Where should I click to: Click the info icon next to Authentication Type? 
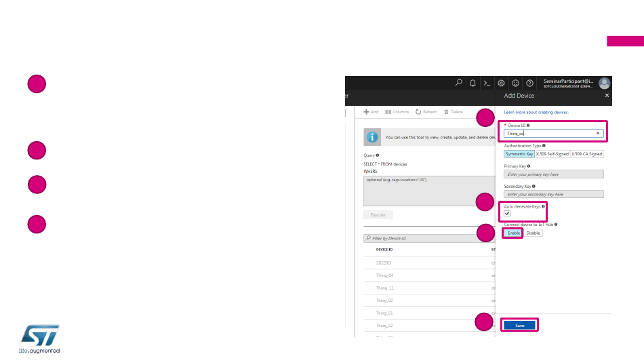(x=544, y=145)
